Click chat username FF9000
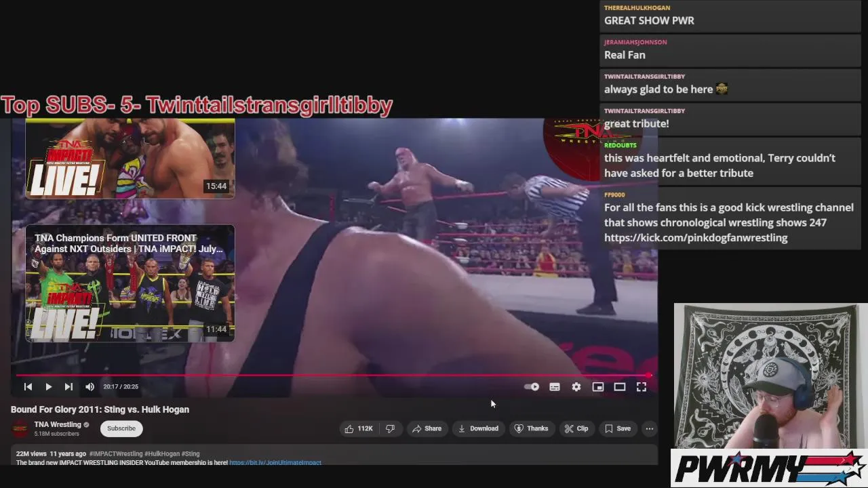 coord(614,195)
